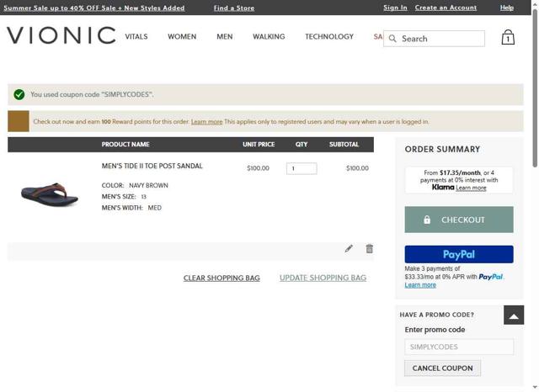Click the Order Summary heading

(x=442, y=150)
